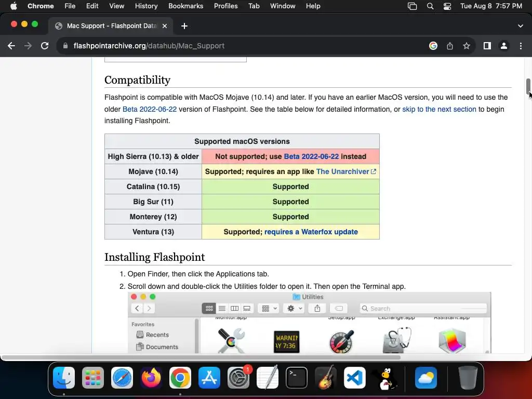Click the Big Sur (11) cell
Viewport: 532px width, 399px height.
coord(153,202)
